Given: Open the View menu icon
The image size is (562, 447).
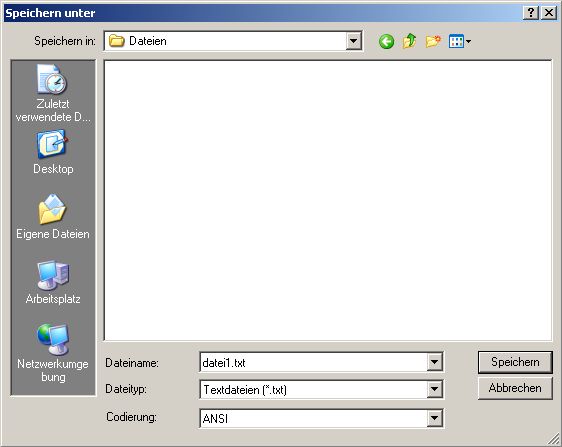Looking at the screenshot, I should click(x=460, y=42).
